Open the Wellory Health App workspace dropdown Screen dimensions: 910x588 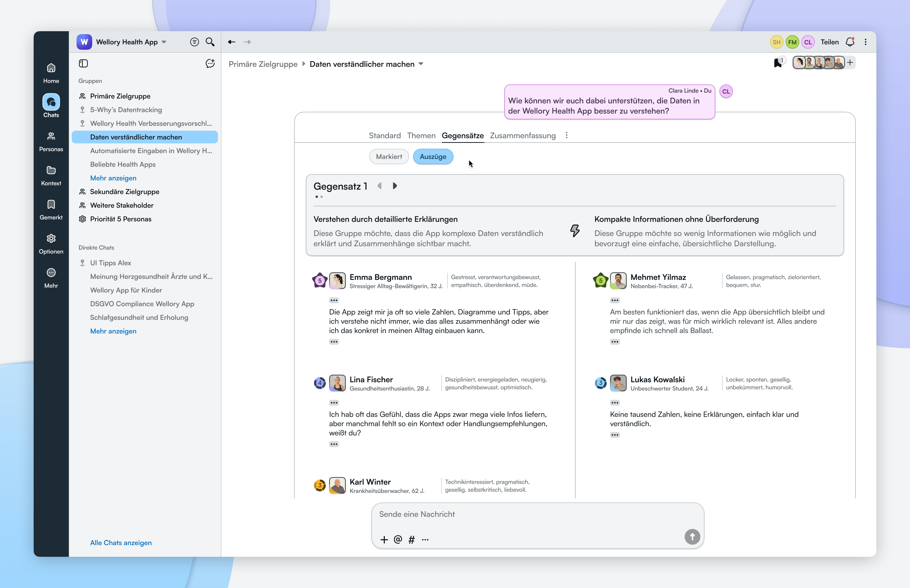tap(164, 42)
